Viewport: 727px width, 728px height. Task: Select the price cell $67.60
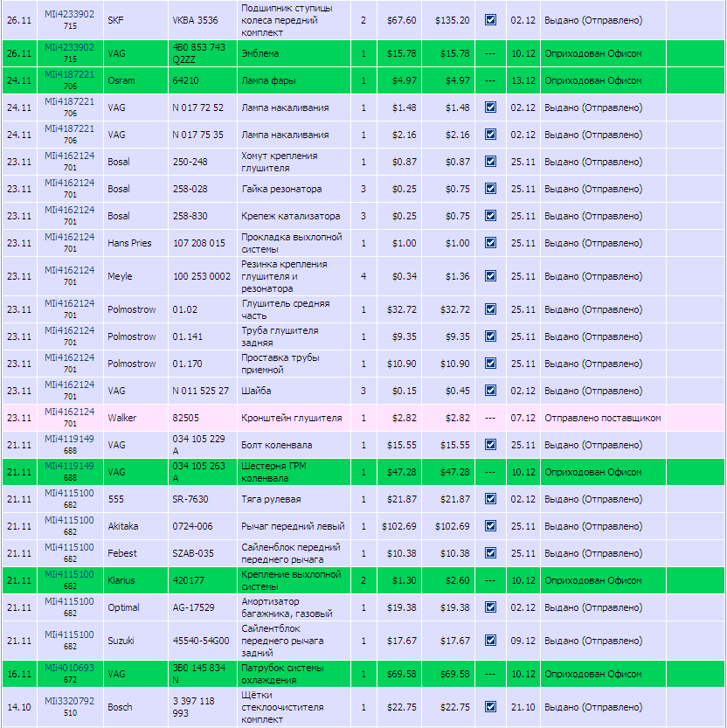pos(402,20)
